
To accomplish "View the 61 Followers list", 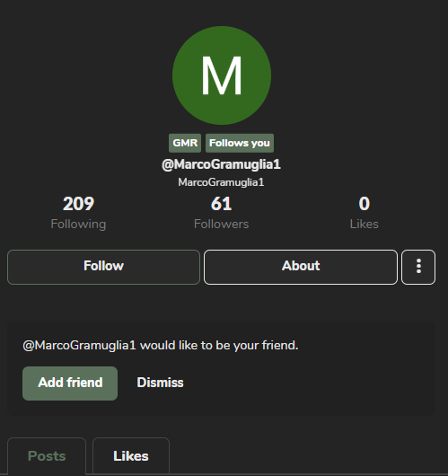I will coord(221,213).
